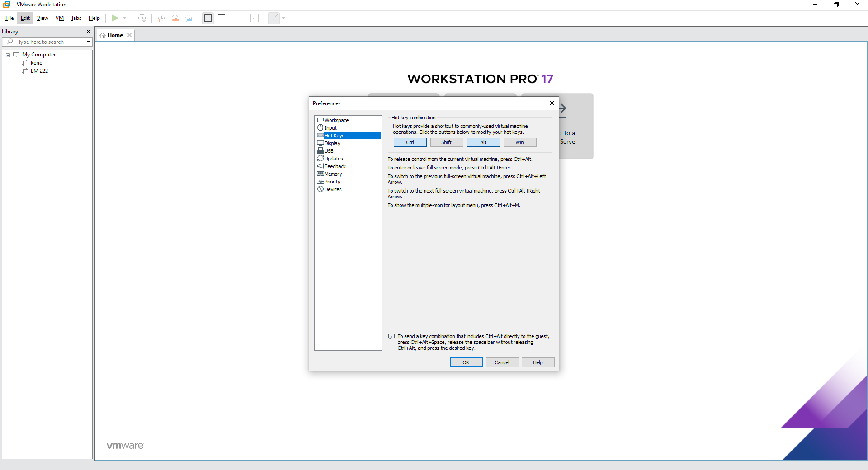Click the take snapshot clock icon
Screen dimensions: 868x470
click(x=161, y=18)
